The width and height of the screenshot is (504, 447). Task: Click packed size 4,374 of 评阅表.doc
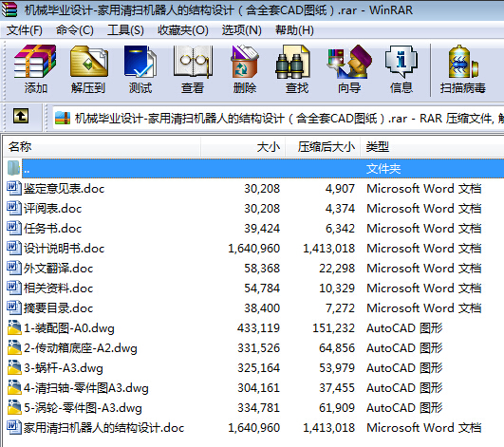coord(340,209)
